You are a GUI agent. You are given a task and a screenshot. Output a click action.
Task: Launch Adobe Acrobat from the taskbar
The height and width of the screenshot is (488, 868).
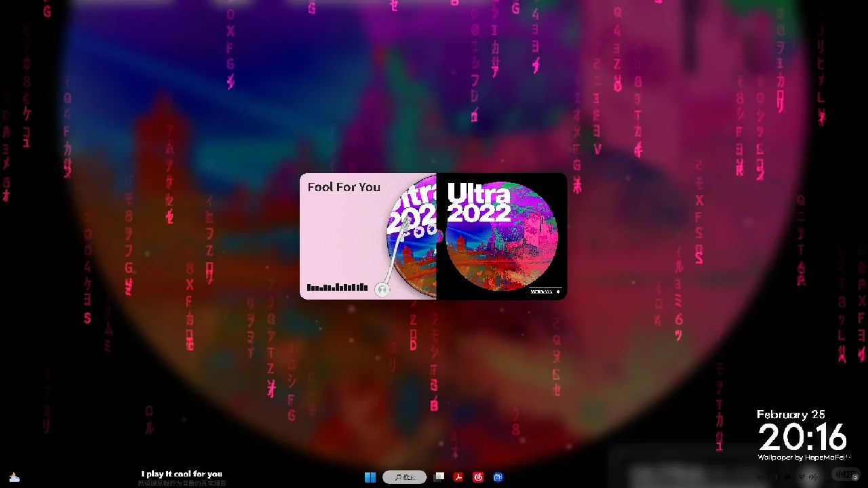pyautogui.click(x=458, y=477)
